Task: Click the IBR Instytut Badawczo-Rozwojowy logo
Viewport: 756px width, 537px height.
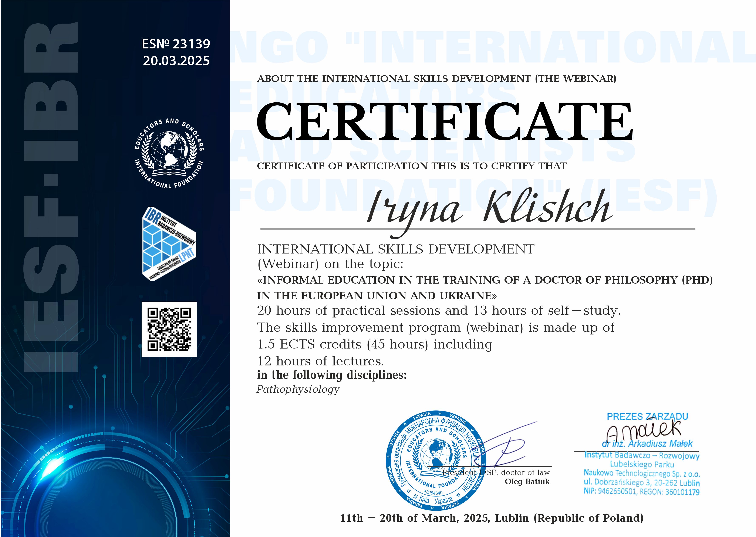Action: coord(169,244)
